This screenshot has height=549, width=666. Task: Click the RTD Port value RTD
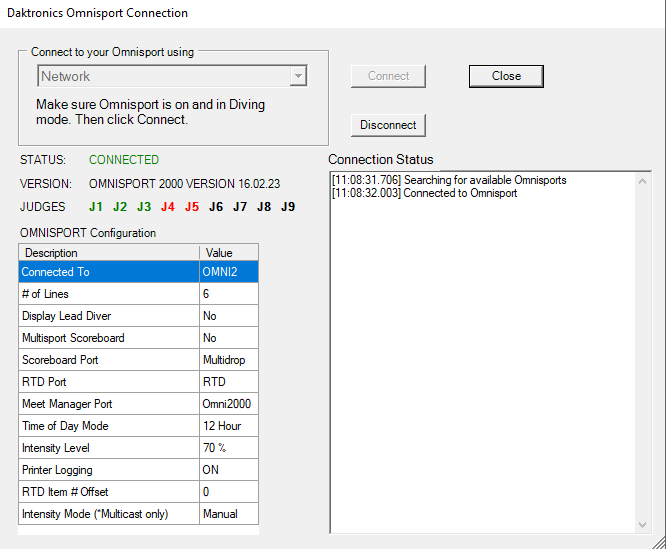click(x=229, y=382)
